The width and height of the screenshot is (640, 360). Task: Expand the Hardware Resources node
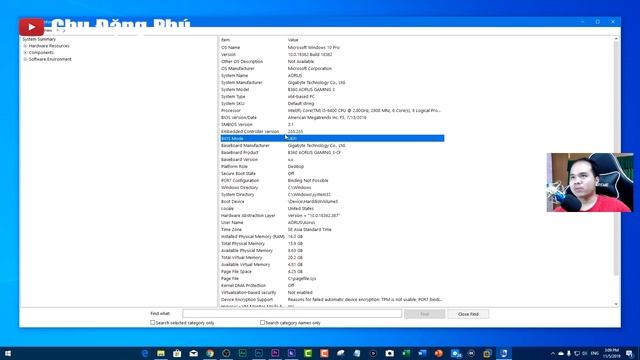25,46
